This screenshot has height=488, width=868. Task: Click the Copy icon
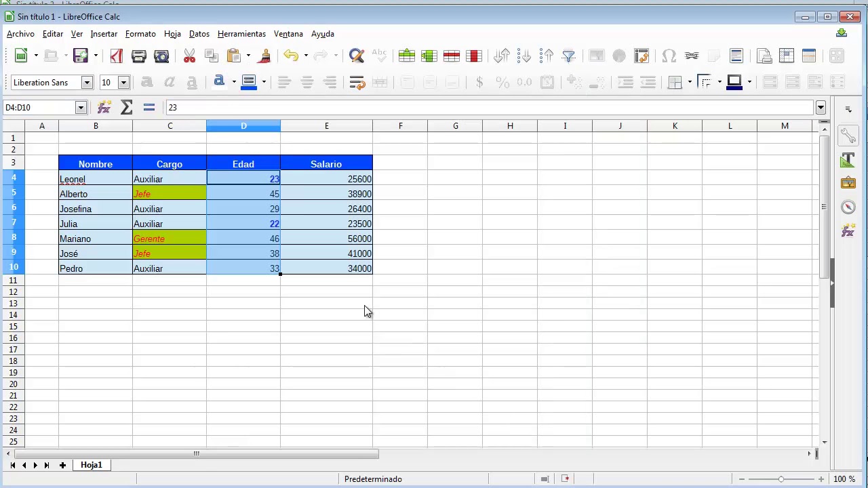click(211, 56)
